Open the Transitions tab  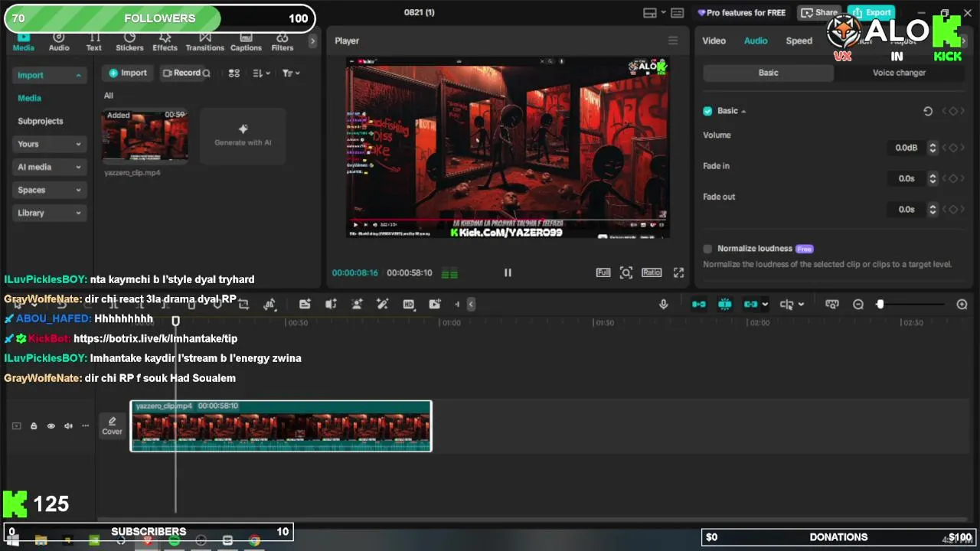204,42
